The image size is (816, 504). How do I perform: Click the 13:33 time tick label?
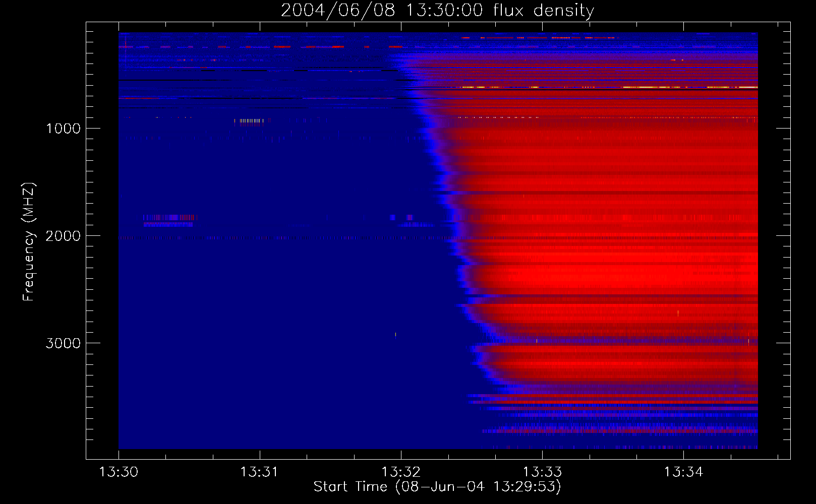click(x=542, y=472)
